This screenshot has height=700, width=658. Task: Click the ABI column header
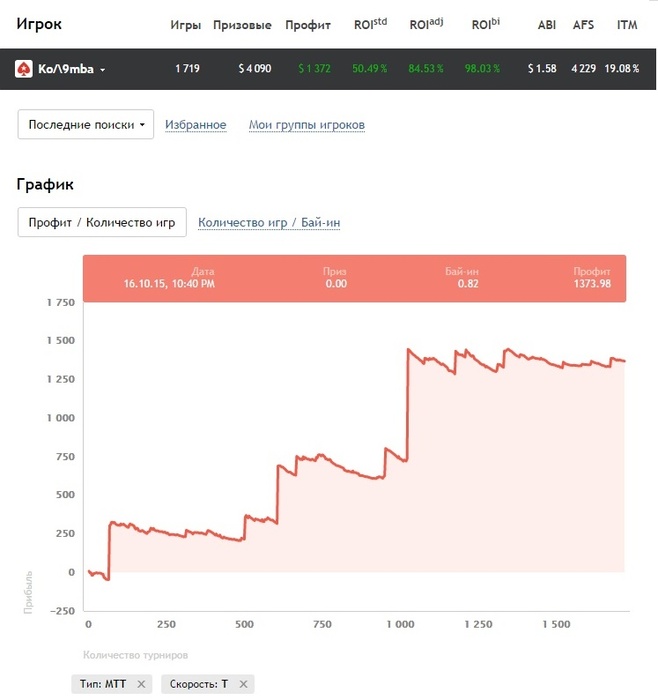pos(547,25)
